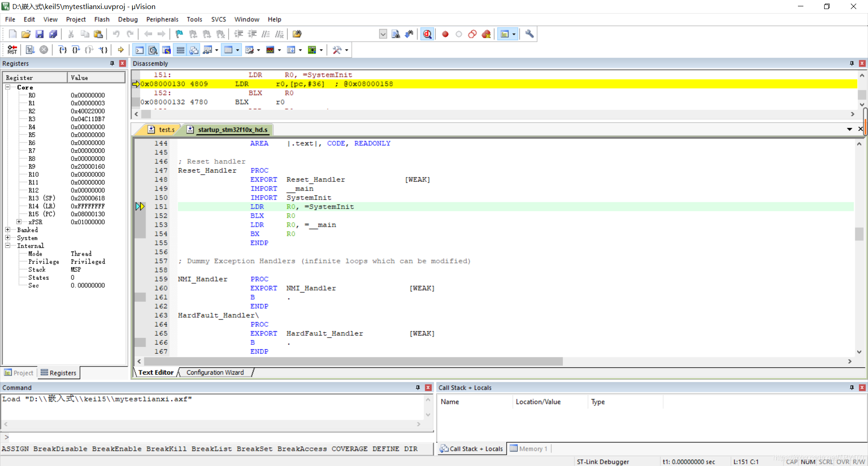Open the Toolbox dropdown arrow
This screenshot has height=466, width=868.
point(347,50)
